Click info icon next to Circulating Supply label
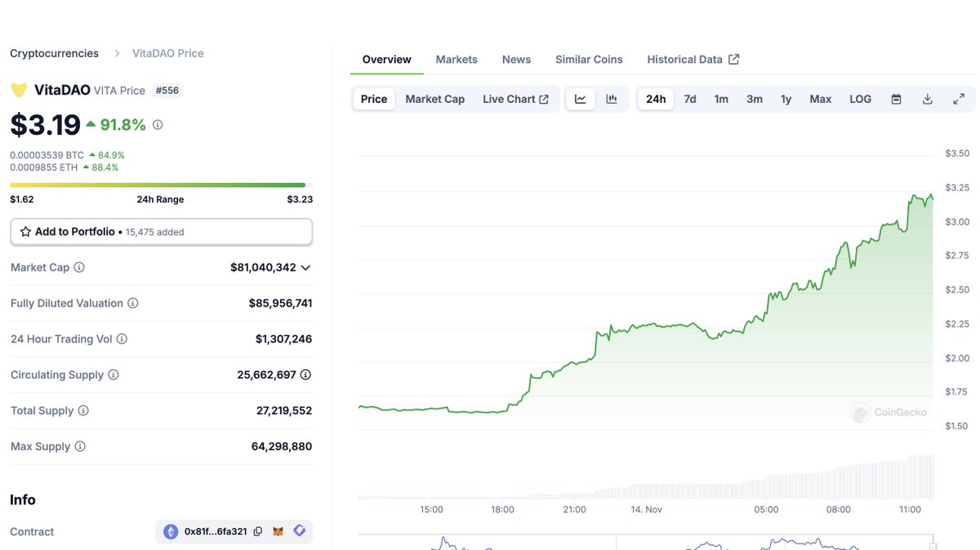The width and height of the screenshot is (980, 550). (114, 375)
